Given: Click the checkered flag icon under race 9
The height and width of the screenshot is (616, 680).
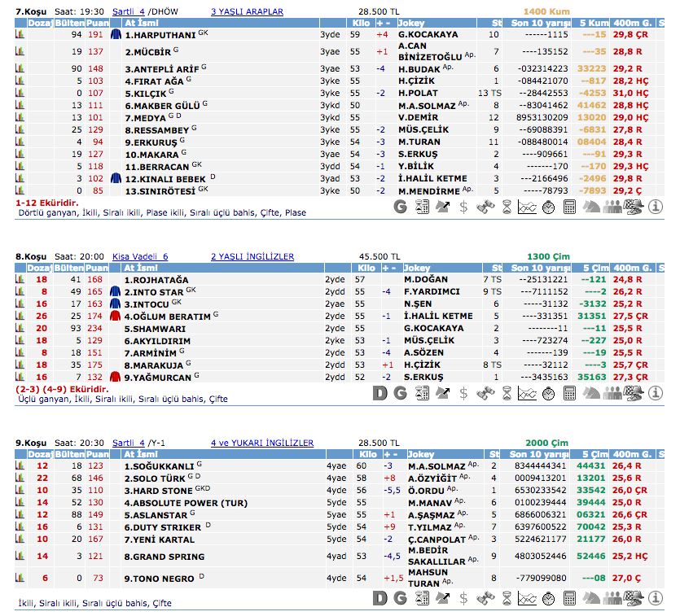Looking at the screenshot, I should pos(633,598).
